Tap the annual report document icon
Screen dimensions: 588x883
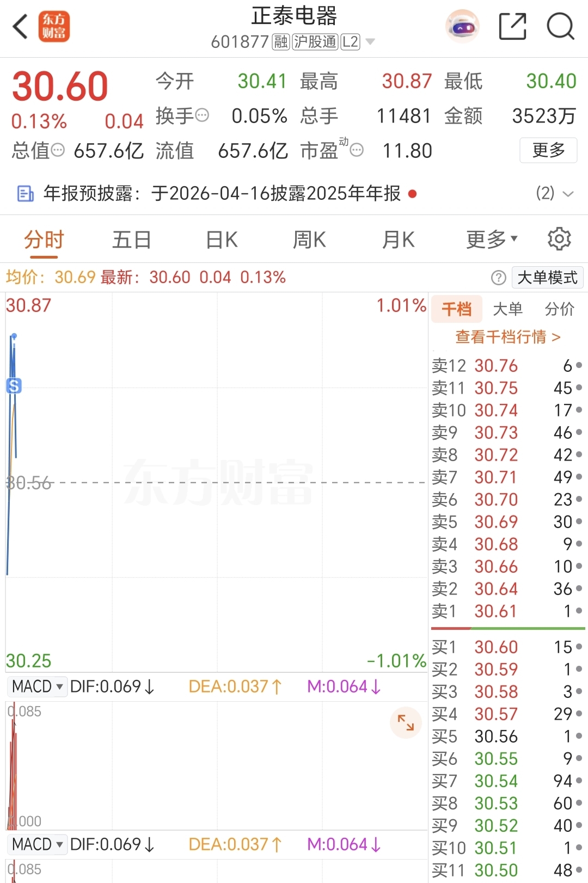coord(26,193)
